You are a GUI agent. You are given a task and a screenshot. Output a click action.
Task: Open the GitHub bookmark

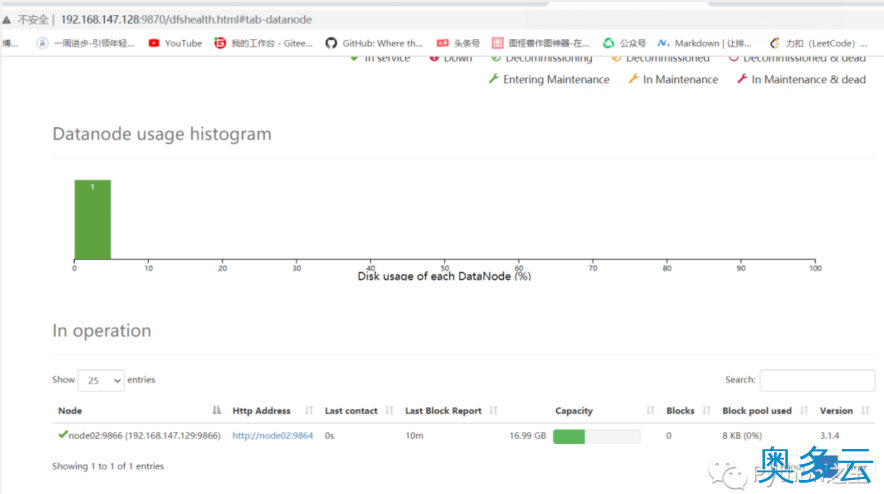tap(374, 43)
